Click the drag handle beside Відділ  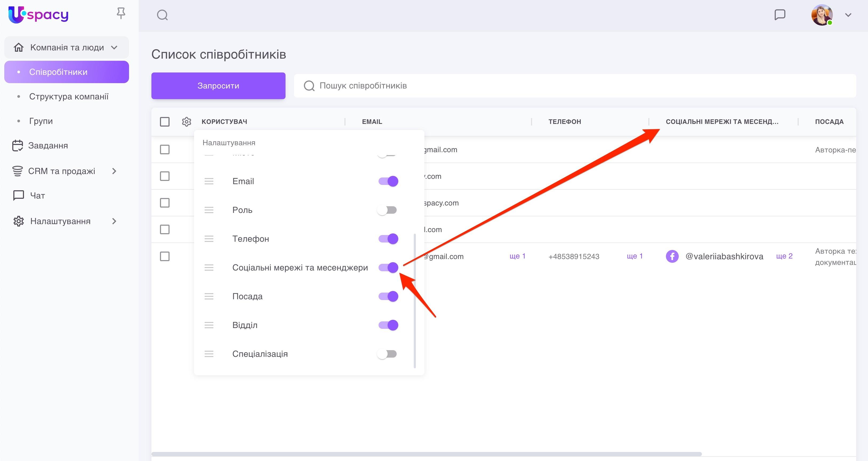(x=209, y=325)
